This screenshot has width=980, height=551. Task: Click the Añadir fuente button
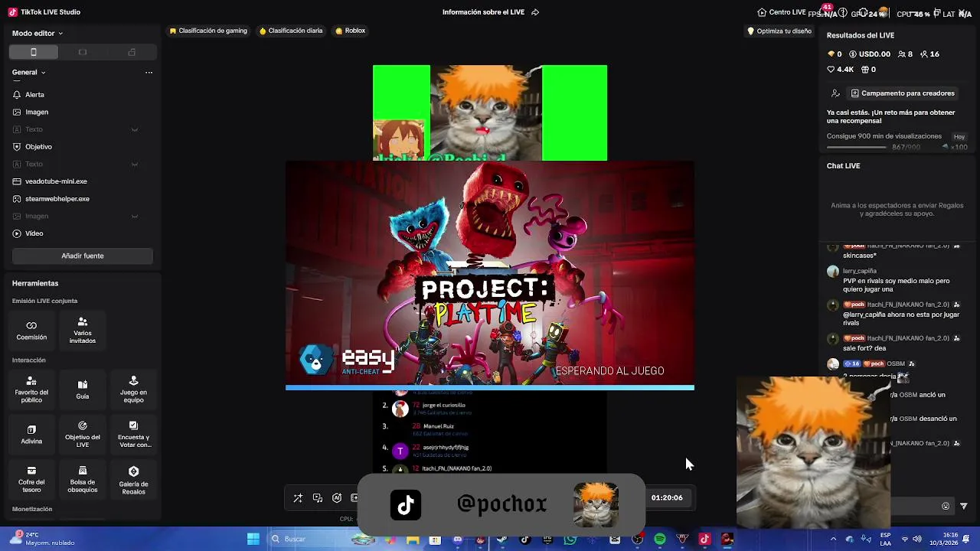pyautogui.click(x=83, y=256)
